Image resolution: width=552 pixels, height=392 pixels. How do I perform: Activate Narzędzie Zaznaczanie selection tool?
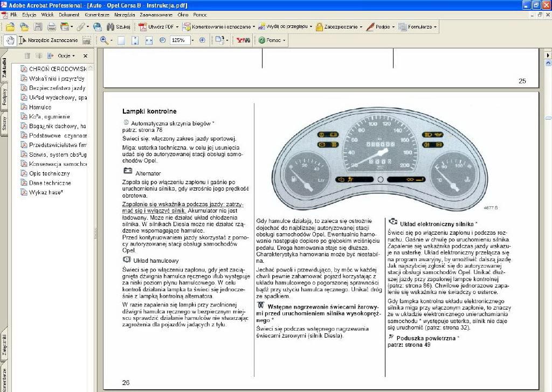point(48,40)
